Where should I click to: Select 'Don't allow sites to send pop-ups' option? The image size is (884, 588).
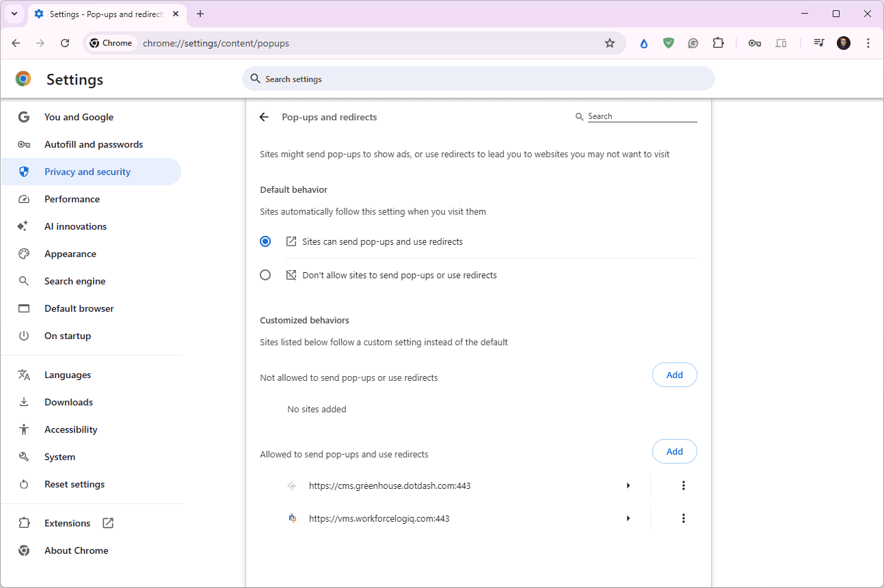(x=265, y=275)
